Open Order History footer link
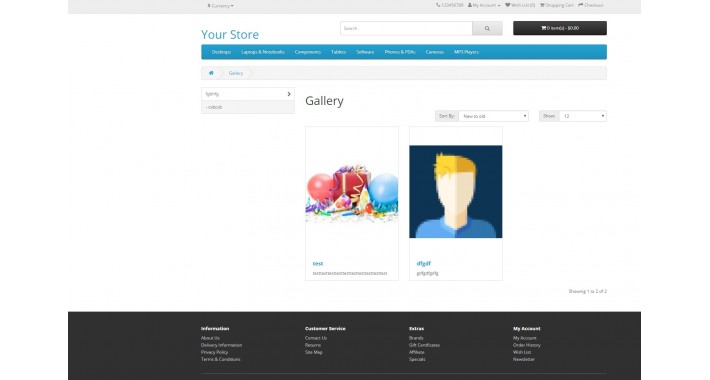Screen dimensions: 710x380 [x=527, y=345]
